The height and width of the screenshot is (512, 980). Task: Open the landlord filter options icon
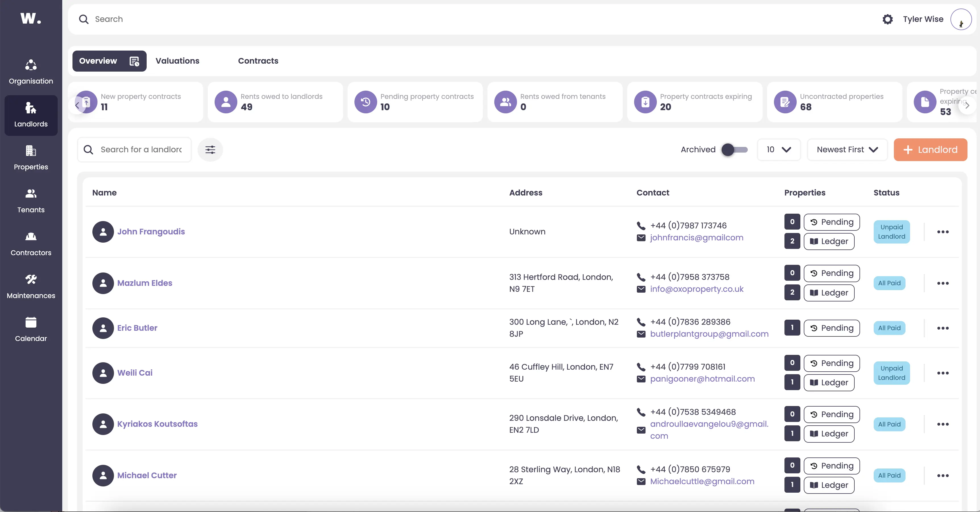(210, 149)
